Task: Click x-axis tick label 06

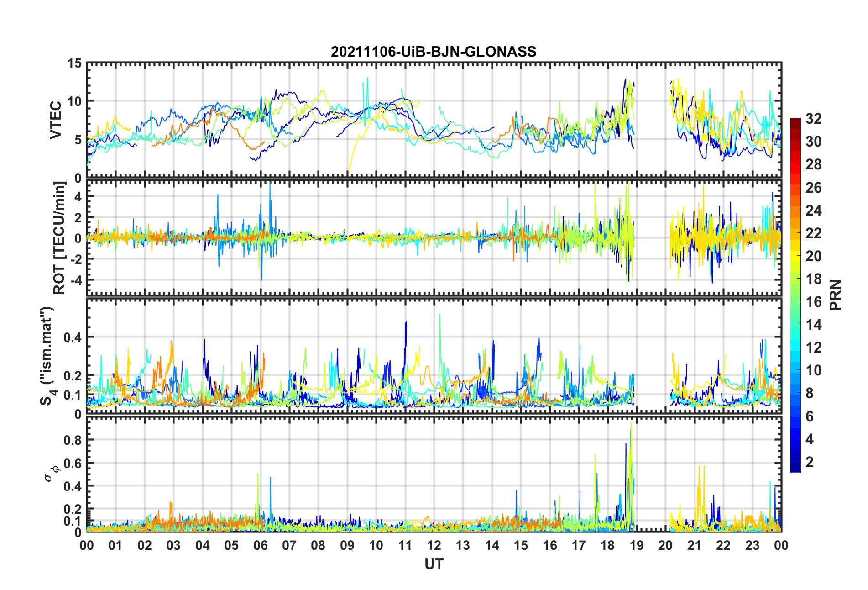Action: 260,545
